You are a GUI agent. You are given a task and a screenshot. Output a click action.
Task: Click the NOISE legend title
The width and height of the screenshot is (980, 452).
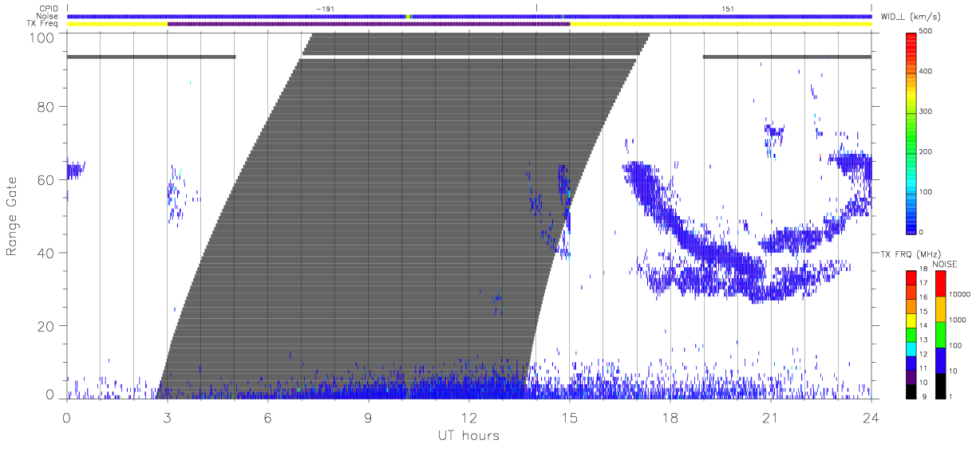point(946,264)
